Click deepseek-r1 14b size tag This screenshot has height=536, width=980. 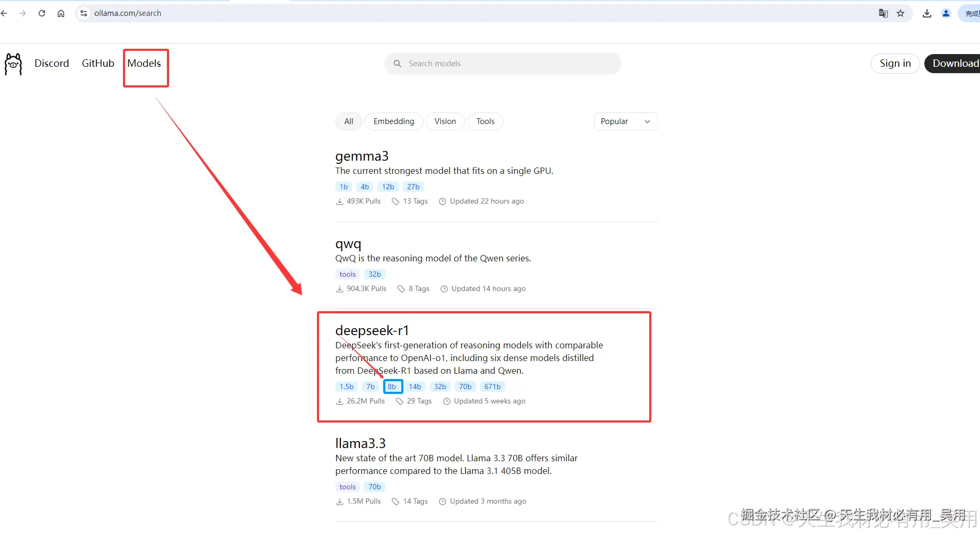415,386
